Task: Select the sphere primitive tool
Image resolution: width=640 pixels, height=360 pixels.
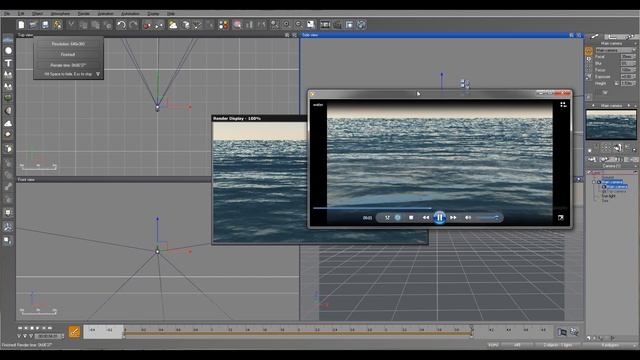Action: pos(8,51)
